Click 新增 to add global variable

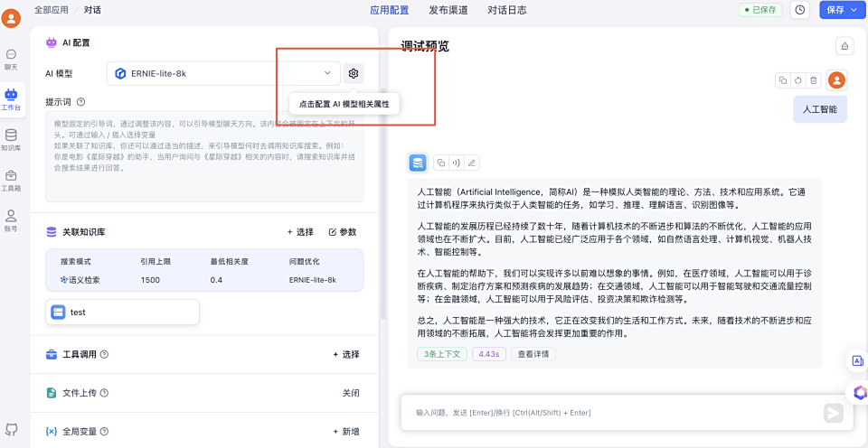pos(346,432)
